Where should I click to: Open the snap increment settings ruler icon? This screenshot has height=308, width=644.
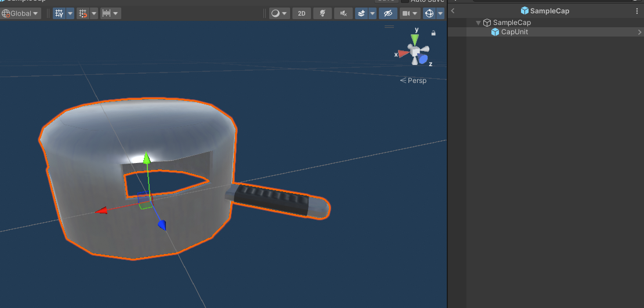click(x=106, y=13)
